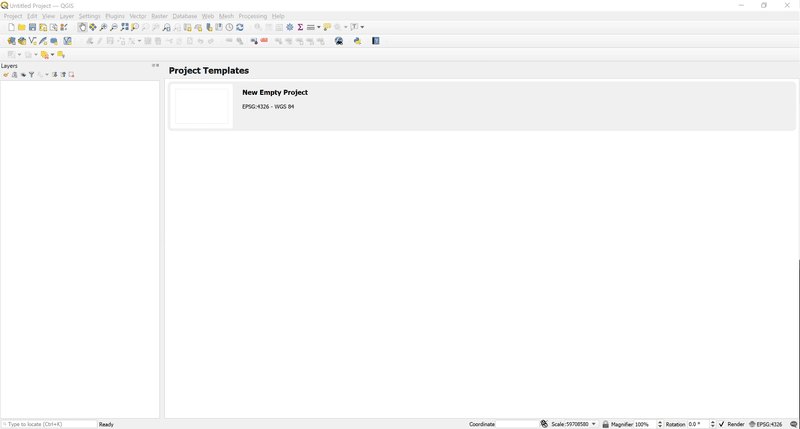Open the Plugins menu
Screen dimensions: 800x429
(115, 16)
